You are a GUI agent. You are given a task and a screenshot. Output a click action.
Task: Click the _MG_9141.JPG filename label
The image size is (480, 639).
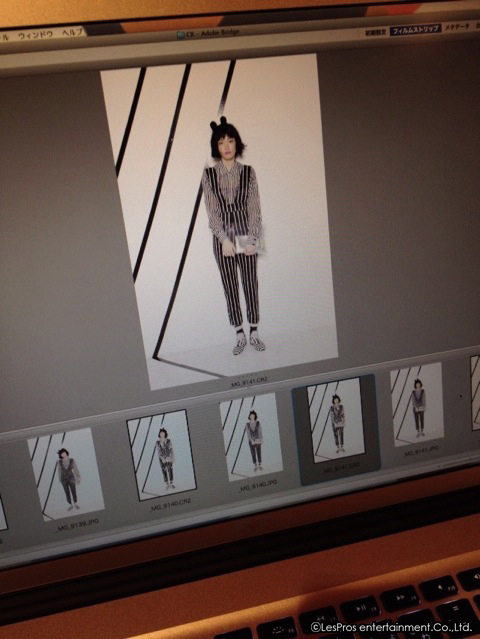[x=421, y=451]
